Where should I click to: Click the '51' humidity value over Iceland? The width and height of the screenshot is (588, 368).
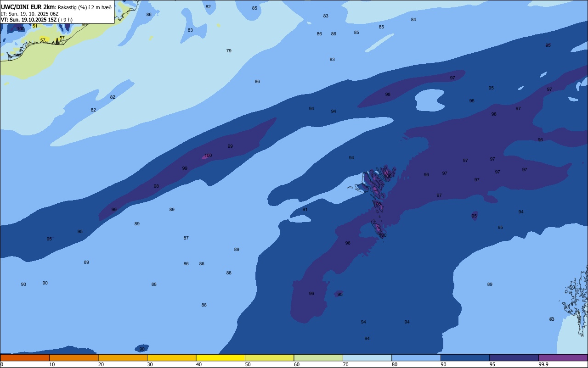tap(35, 26)
